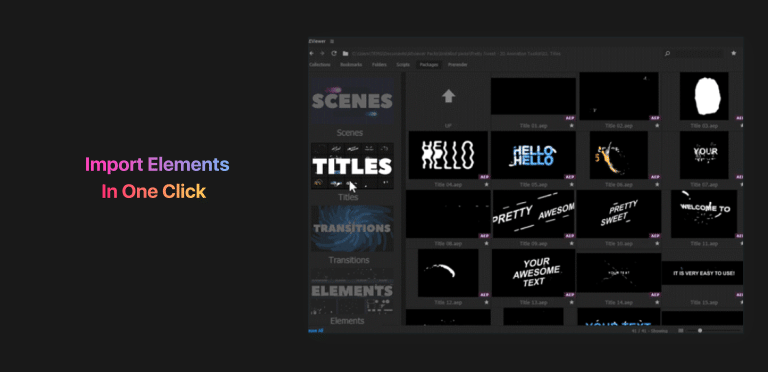Click the forward navigation arrow
768x372 pixels.
(x=322, y=53)
